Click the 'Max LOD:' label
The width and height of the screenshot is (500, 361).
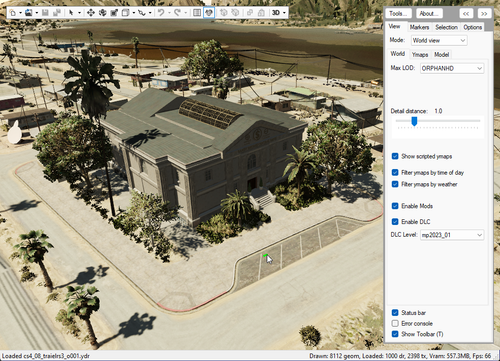[403, 68]
